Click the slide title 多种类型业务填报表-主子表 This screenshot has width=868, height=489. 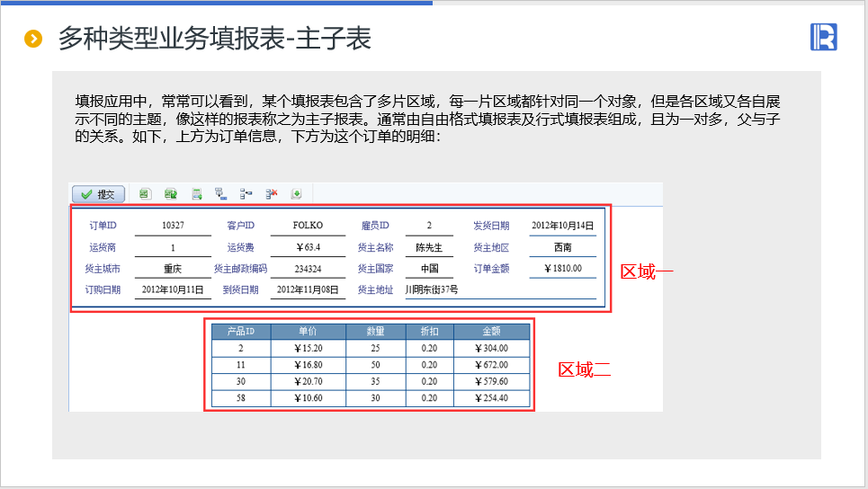(215, 39)
